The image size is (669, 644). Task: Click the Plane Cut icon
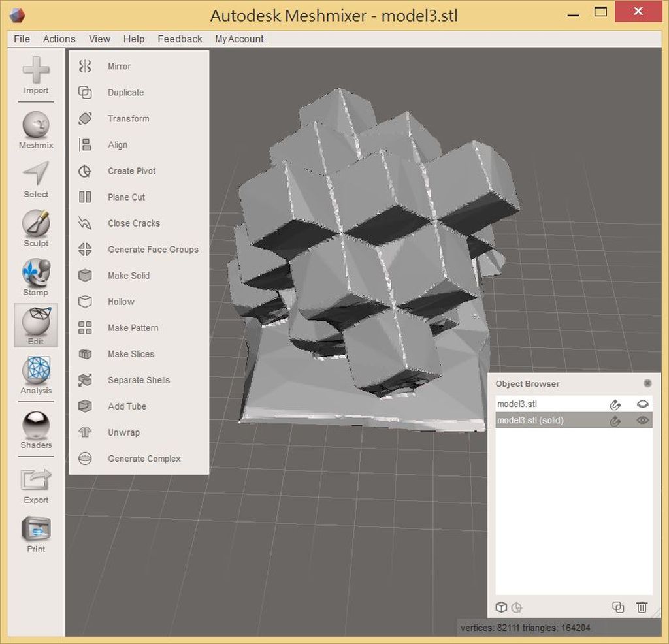point(85,197)
